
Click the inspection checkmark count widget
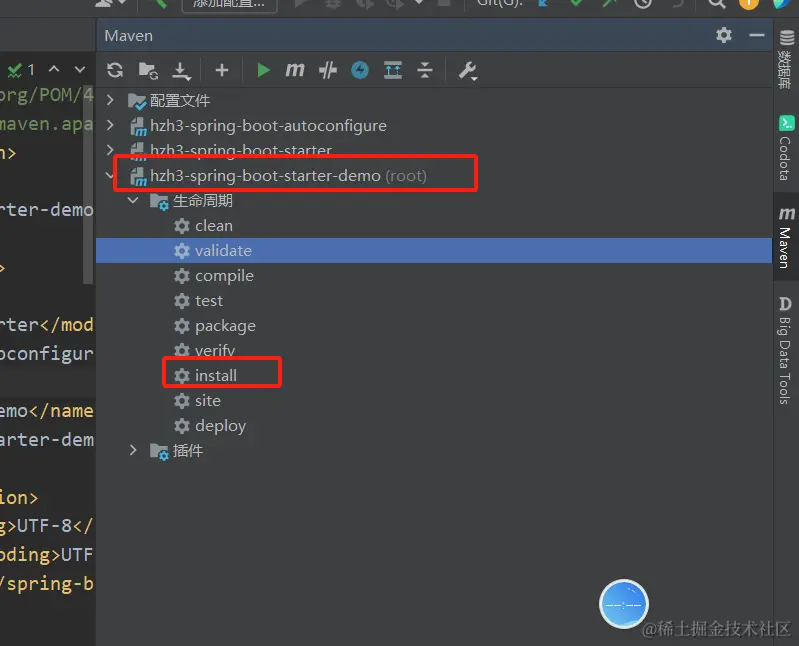21,69
